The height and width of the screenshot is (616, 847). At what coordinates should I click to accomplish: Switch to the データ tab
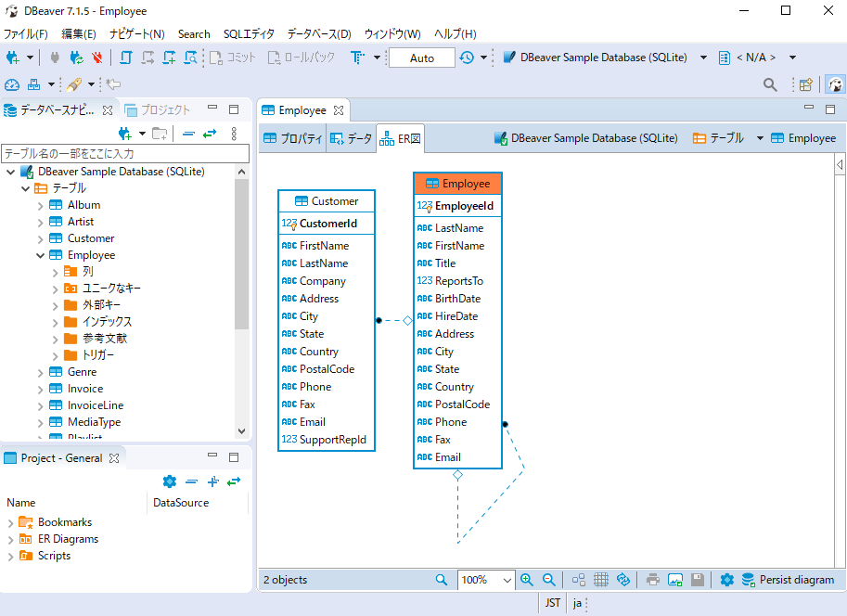pos(351,138)
